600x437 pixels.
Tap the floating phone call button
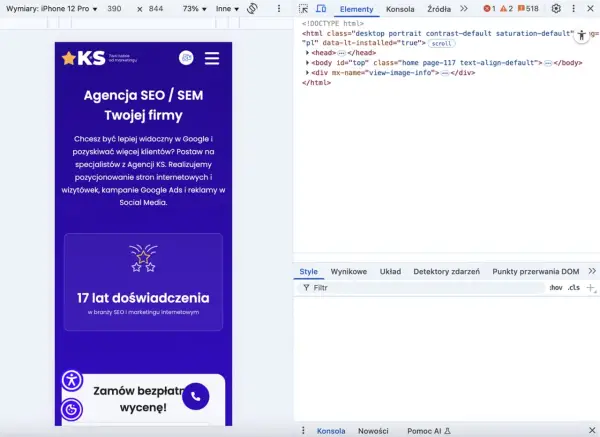point(196,396)
